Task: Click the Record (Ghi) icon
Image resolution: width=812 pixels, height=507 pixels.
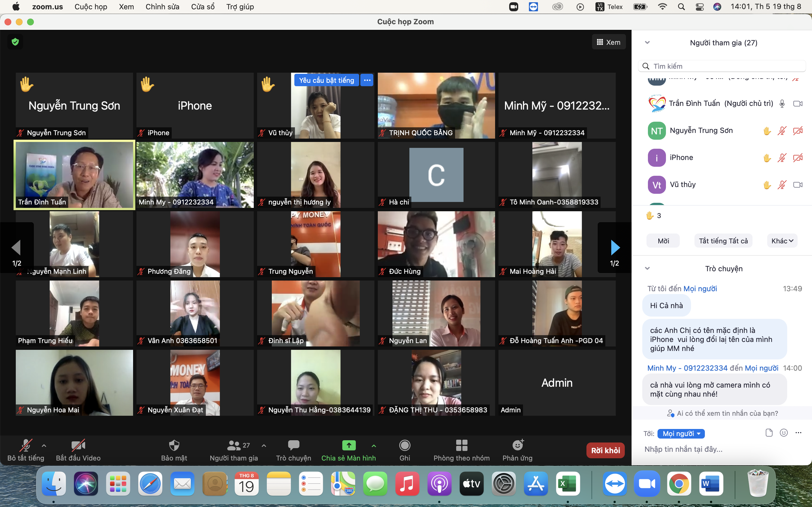Action: coord(405,445)
